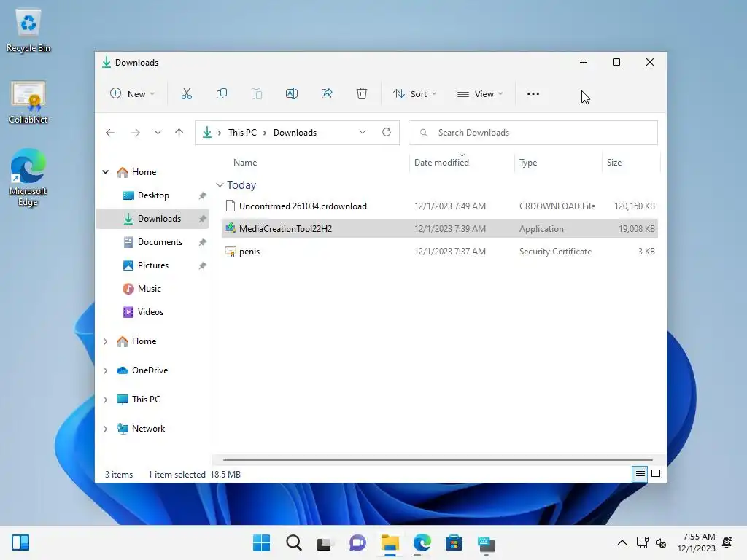Expand the This PC tree node

click(x=105, y=400)
